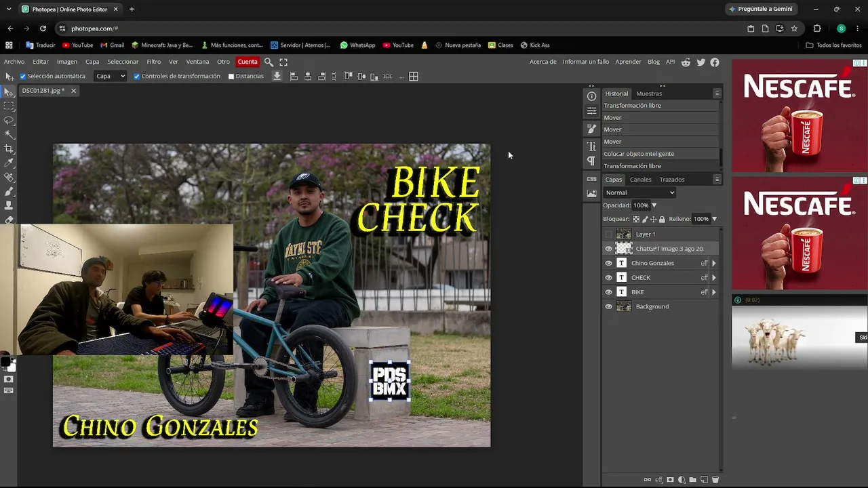The width and height of the screenshot is (868, 488).
Task: Hide the Chino Gonzales text layer
Action: [608, 263]
